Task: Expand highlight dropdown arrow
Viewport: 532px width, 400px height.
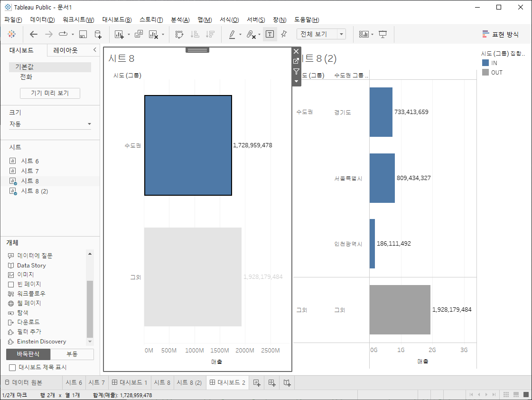Action: point(240,34)
